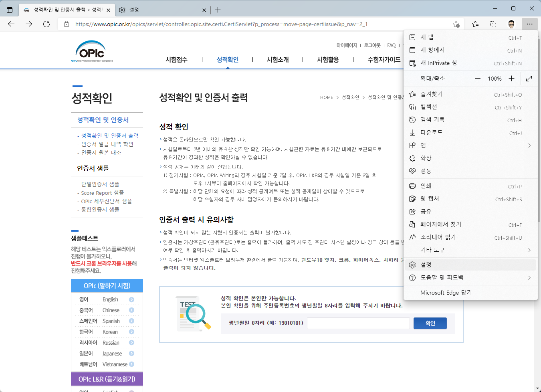Image resolution: width=541 pixels, height=392 pixels.
Task: Click the site lock icon in address bar
Action: pyautogui.click(x=67, y=24)
